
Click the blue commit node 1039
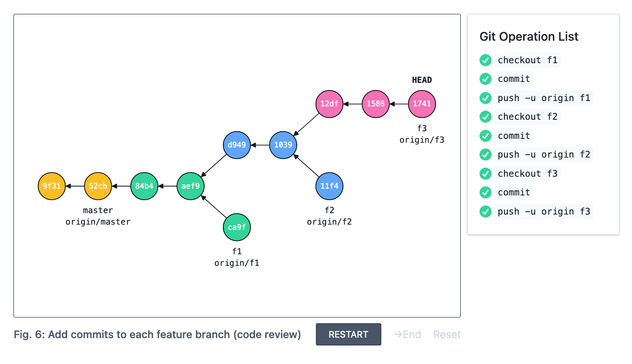[283, 145]
